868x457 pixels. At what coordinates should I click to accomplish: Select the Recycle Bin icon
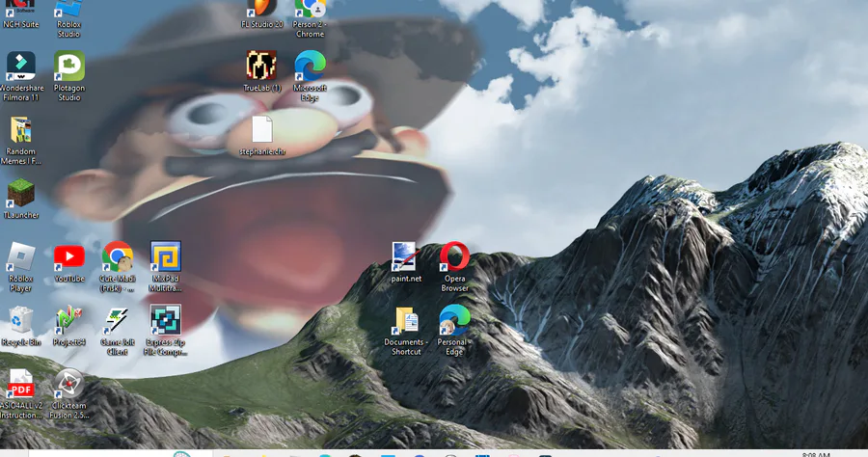[21, 327]
